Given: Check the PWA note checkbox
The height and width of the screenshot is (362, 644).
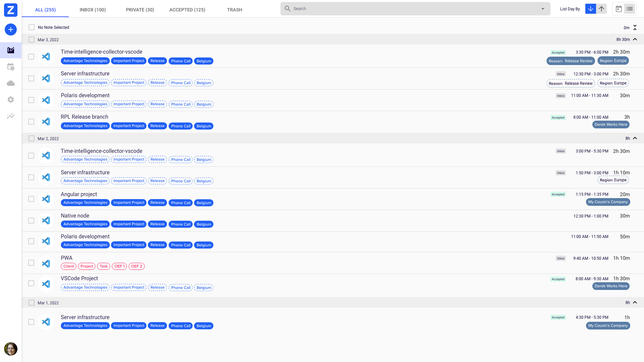Looking at the screenshot, I should pos(31,263).
